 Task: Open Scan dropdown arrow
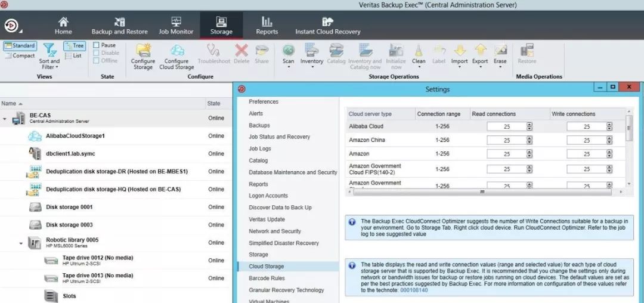(x=289, y=67)
